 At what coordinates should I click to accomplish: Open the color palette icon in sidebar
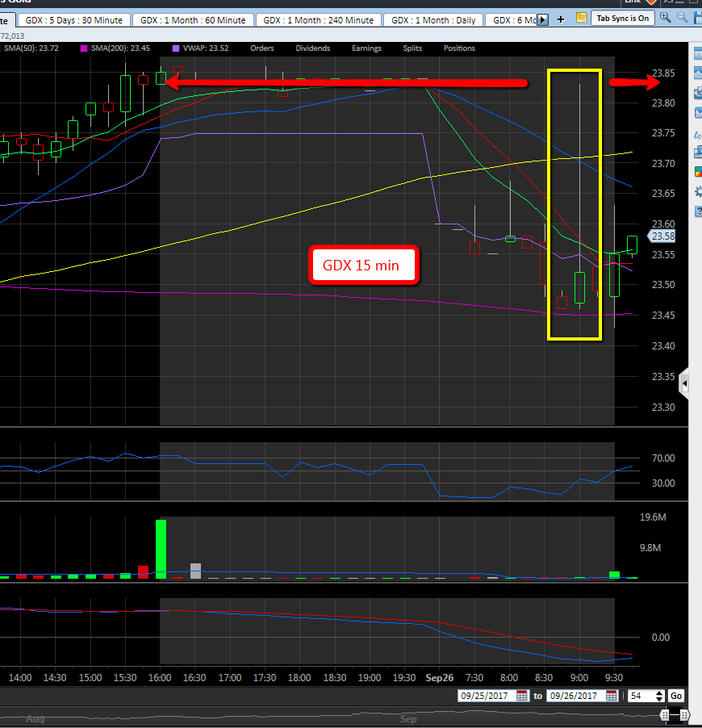point(698,171)
